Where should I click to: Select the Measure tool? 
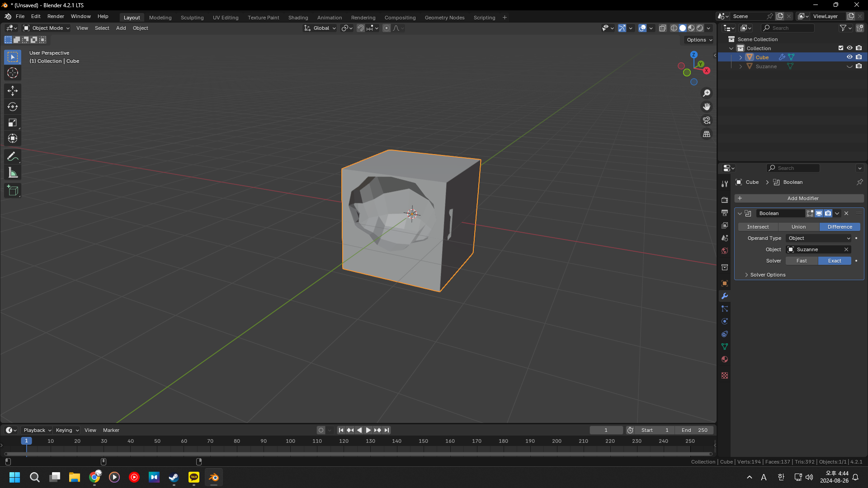pyautogui.click(x=13, y=173)
